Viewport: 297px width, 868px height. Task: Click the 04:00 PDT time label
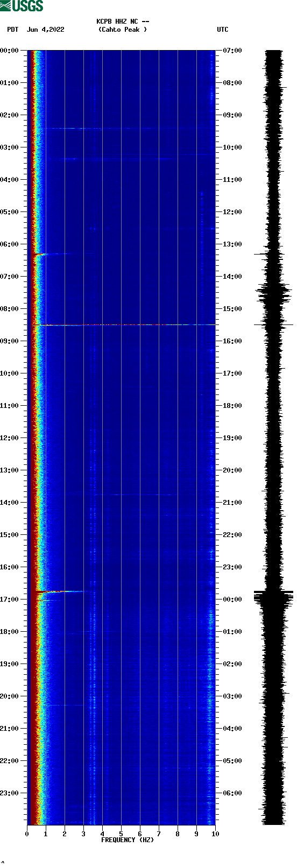pyautogui.click(x=10, y=180)
